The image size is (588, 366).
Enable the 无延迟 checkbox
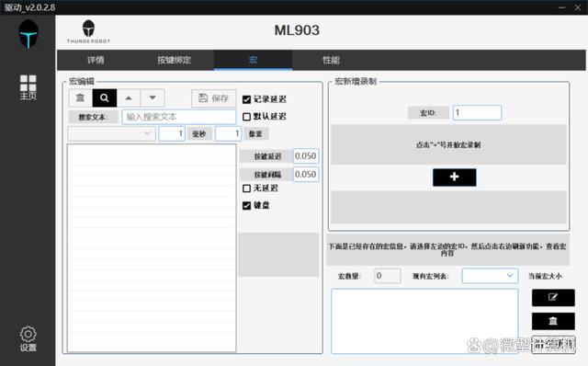coord(246,189)
